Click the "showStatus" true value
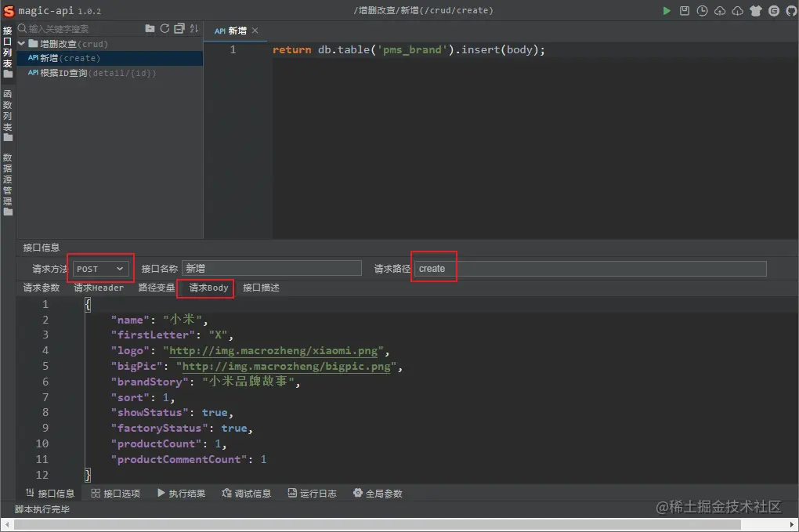 click(x=215, y=412)
